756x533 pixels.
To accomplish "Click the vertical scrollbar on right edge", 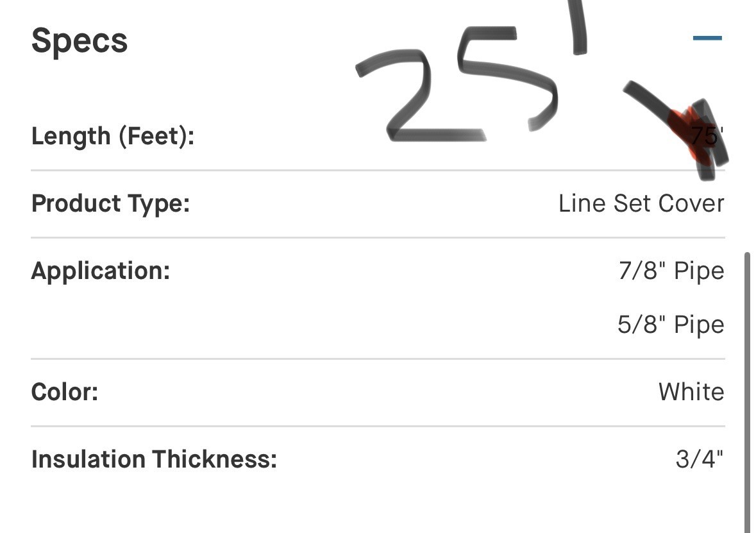I will click(x=748, y=392).
